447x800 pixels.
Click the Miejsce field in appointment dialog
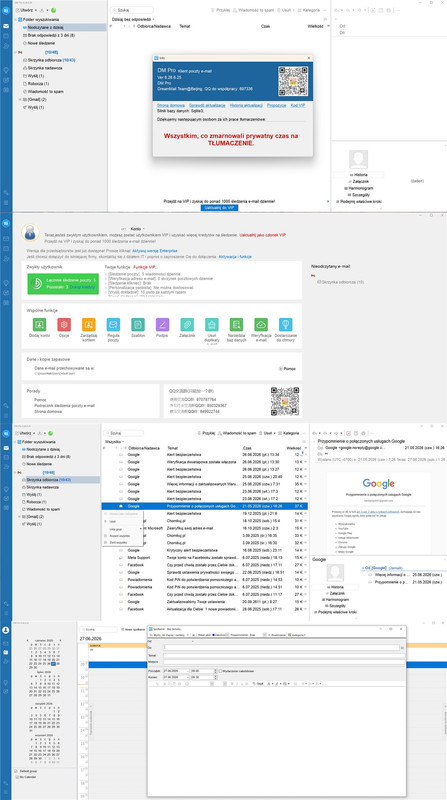tap(284, 662)
